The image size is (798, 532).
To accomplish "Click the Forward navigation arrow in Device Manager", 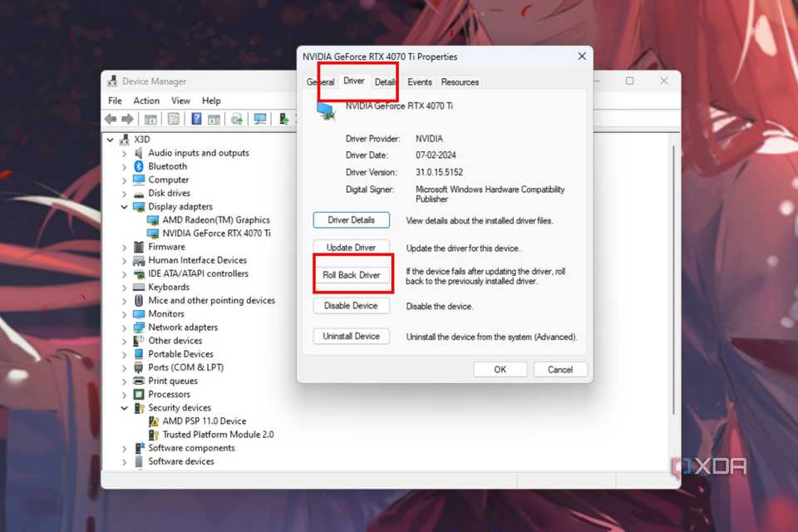I will click(x=129, y=118).
